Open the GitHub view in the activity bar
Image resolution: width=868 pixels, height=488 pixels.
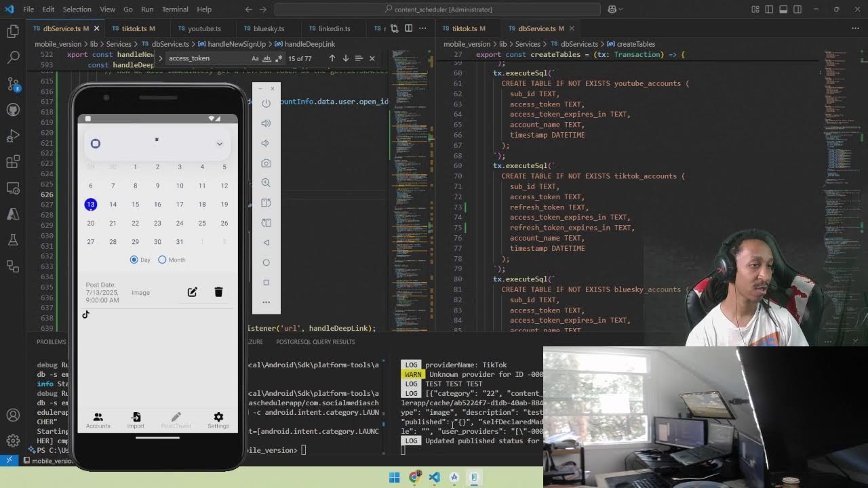13,110
